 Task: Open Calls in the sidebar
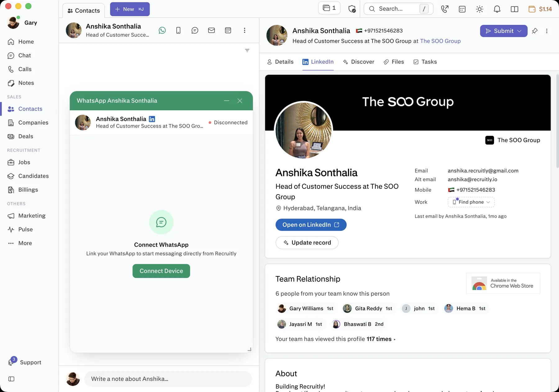20,69
